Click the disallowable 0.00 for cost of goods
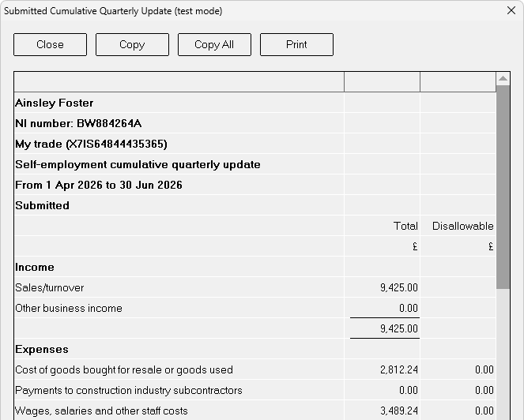Viewport: 524px width, 420px height. [484, 370]
